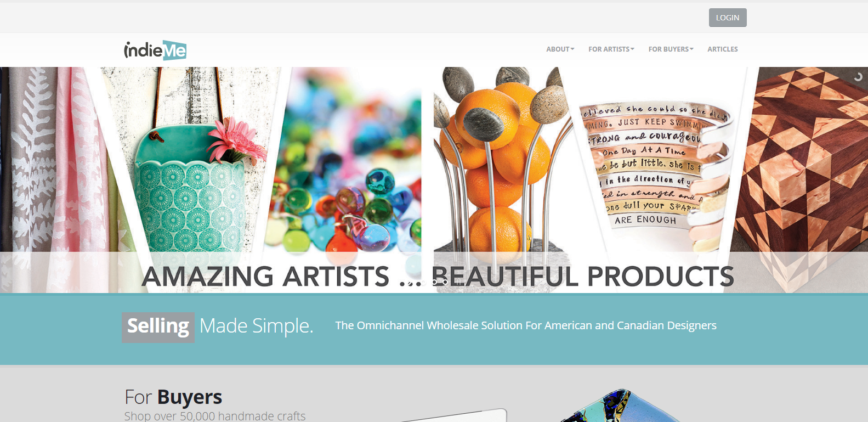Select the third slideshow dot indicator
The image size is (868, 422).
coord(434,282)
